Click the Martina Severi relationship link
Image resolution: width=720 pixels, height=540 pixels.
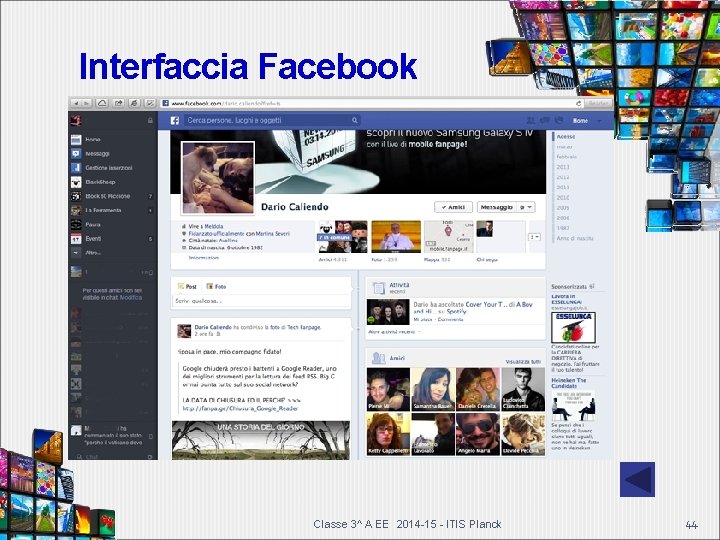point(272,234)
